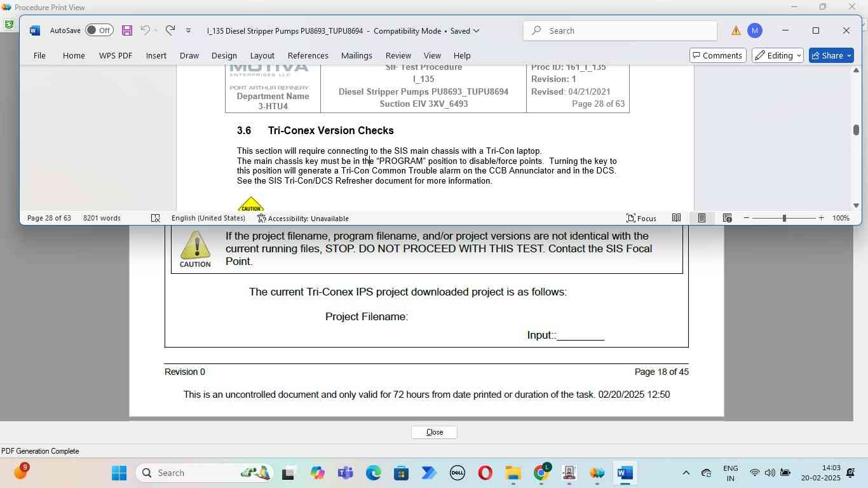Open the Windows Start menu
Screen dimensions: 868x488
coord(119,473)
